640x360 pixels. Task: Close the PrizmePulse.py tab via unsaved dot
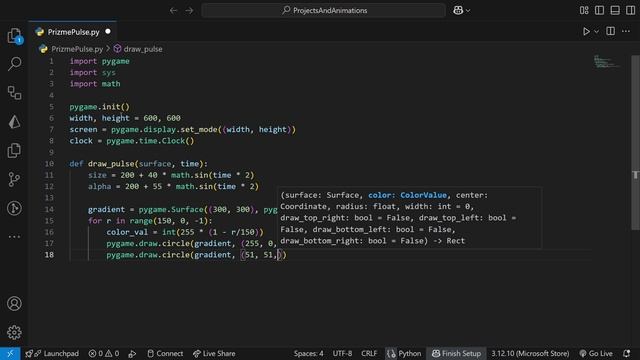108,31
